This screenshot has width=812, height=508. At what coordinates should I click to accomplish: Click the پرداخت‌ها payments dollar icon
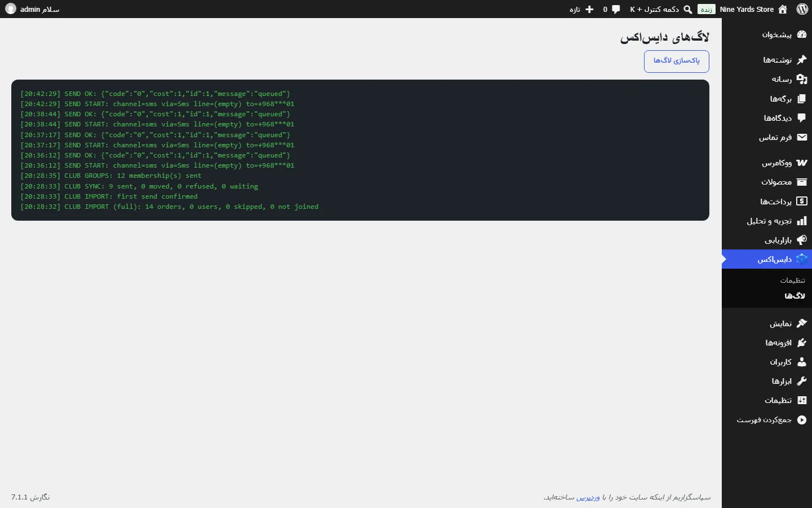point(802,202)
